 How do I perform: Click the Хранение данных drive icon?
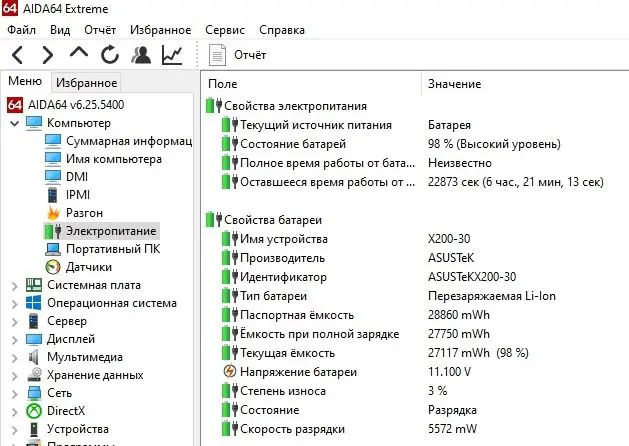[x=34, y=375]
